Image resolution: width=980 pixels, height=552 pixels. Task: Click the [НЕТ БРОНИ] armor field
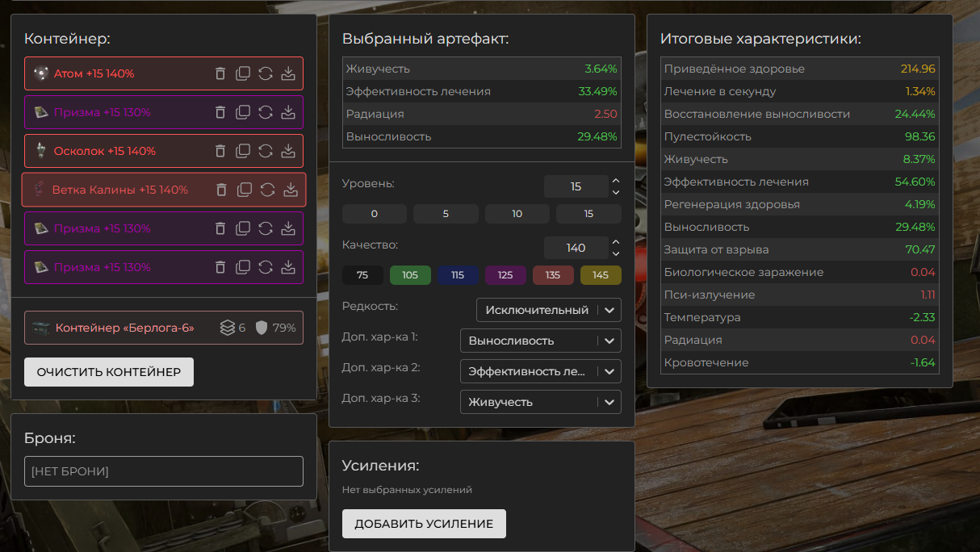click(x=164, y=471)
